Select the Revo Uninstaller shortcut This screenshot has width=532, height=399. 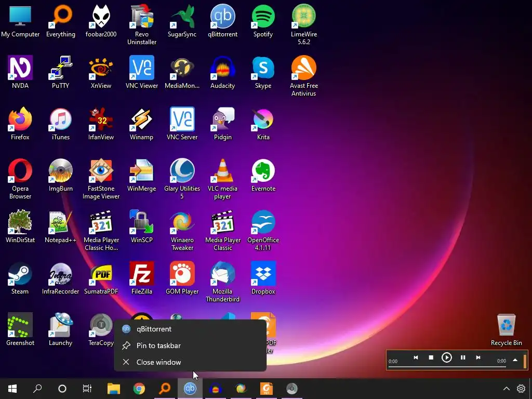tap(142, 25)
